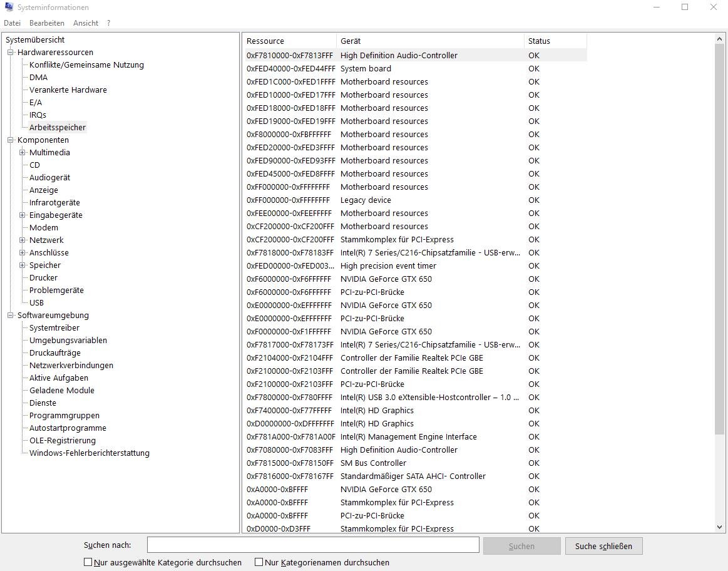Select the Anzeige tree item

tap(44, 190)
